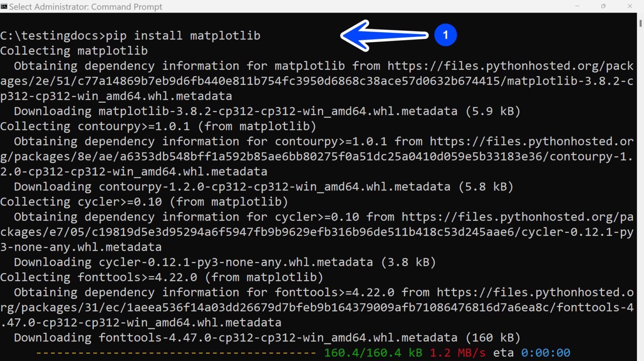Image resolution: width=644 pixels, height=361 pixels.
Task: Close the Command Prompt window
Action: [x=630, y=6]
